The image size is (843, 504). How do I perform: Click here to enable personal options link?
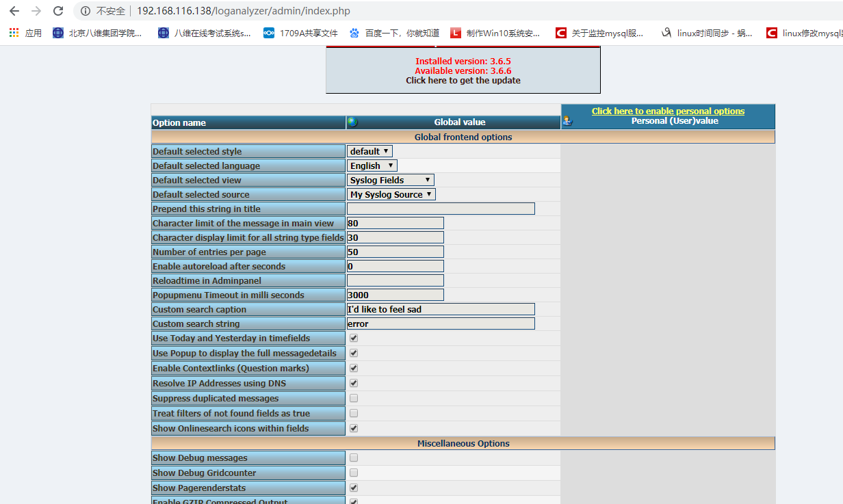(x=668, y=111)
